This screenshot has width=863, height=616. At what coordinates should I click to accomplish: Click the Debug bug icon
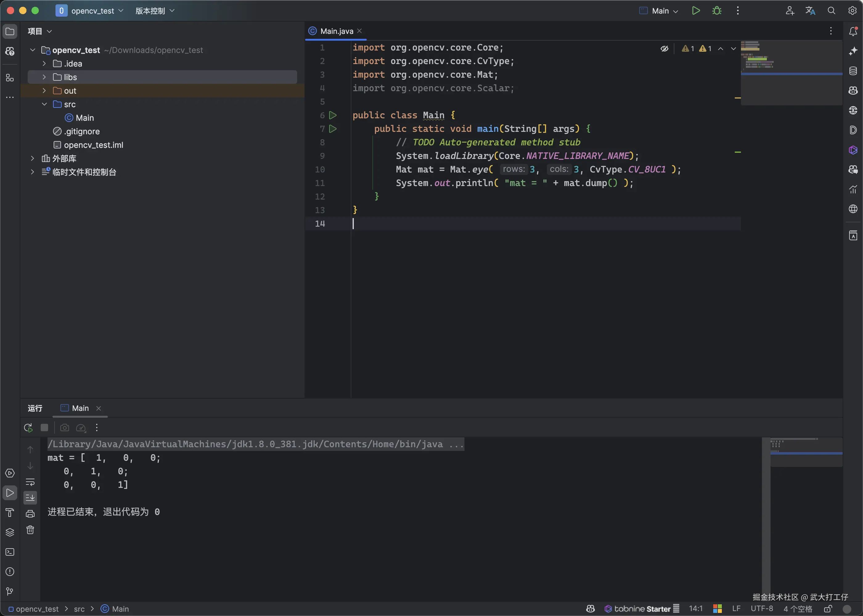point(717,10)
